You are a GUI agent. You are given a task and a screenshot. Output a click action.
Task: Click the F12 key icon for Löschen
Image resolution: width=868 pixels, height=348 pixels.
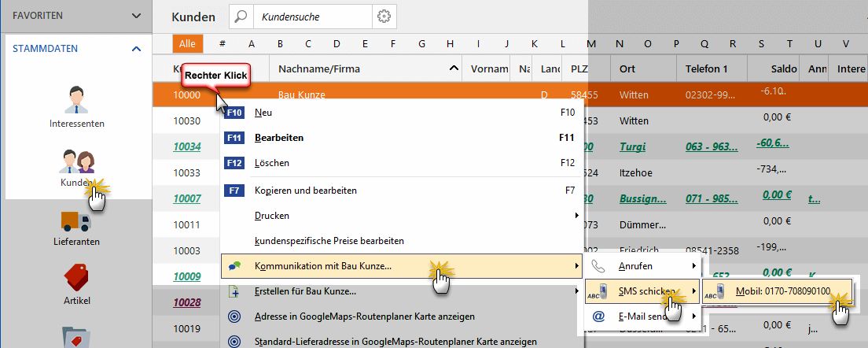(235, 164)
